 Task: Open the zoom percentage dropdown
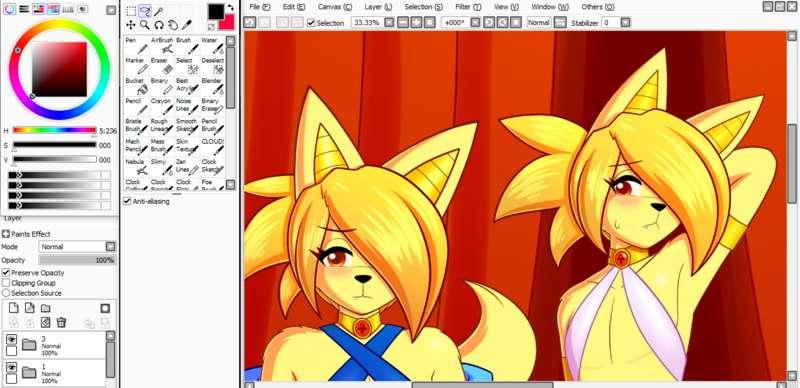[x=389, y=22]
